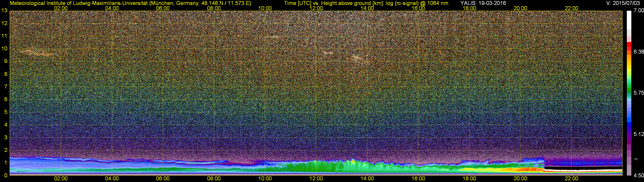Click the axis description mentioning 1064 nm
This screenshot has width=644, height=182.
tap(366, 3)
